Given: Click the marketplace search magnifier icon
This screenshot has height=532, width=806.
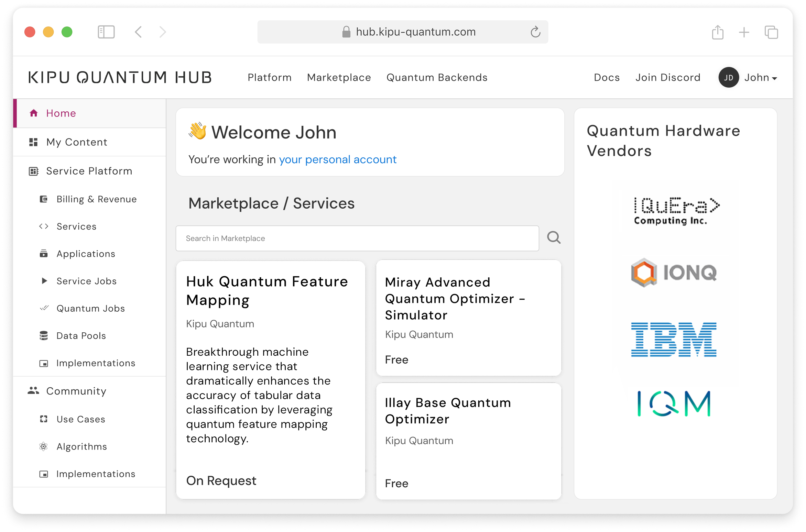Looking at the screenshot, I should [554, 237].
